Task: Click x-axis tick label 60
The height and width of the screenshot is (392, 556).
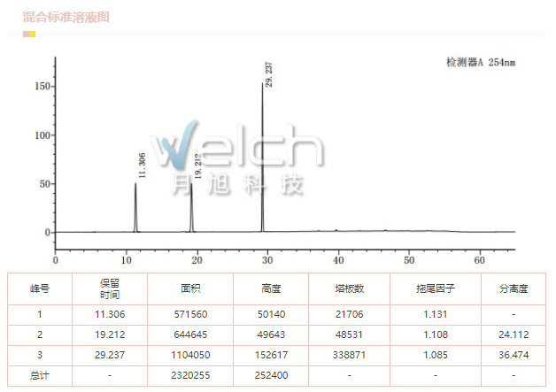Action: [479, 260]
